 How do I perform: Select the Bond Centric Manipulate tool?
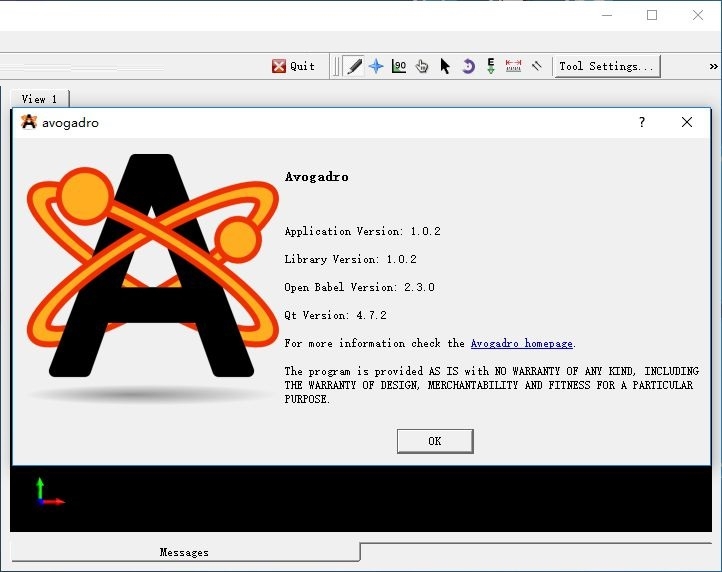pos(399,66)
